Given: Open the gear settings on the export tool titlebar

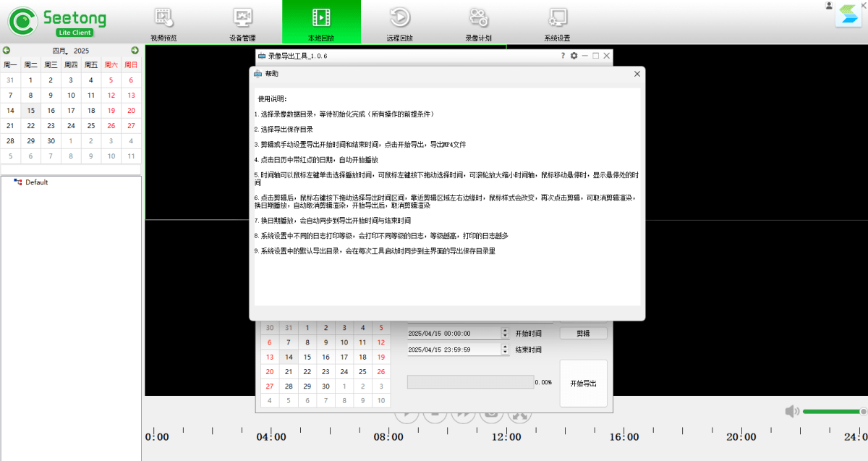Looking at the screenshot, I should click(x=574, y=56).
